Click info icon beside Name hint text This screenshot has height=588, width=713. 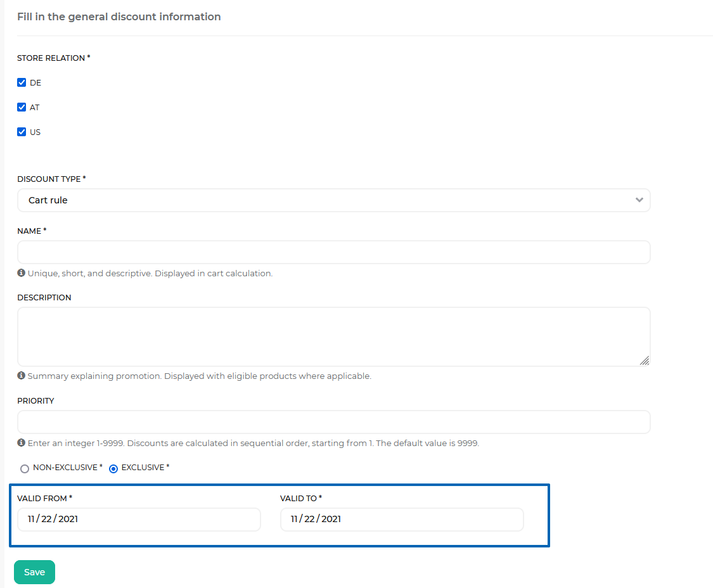click(21, 273)
